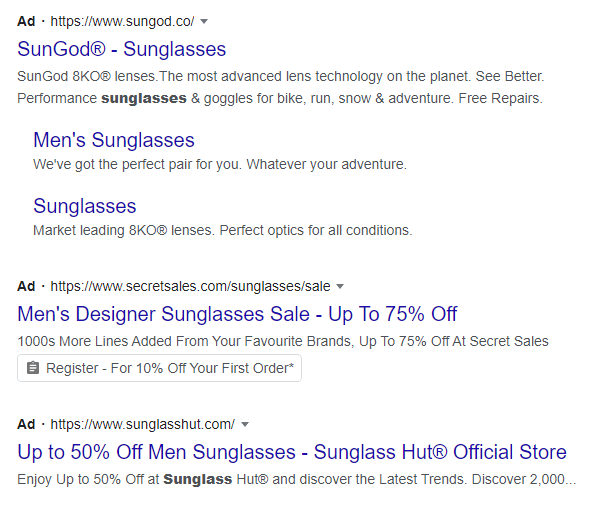
Task: Open Men's Designer Sunglasses Sale ad title
Action: coord(237,314)
